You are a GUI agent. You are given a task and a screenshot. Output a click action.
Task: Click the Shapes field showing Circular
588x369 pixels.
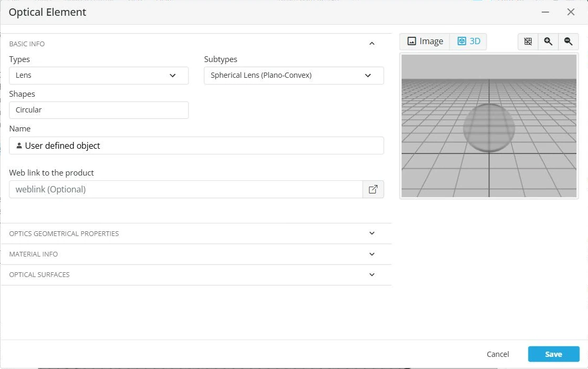[99, 110]
